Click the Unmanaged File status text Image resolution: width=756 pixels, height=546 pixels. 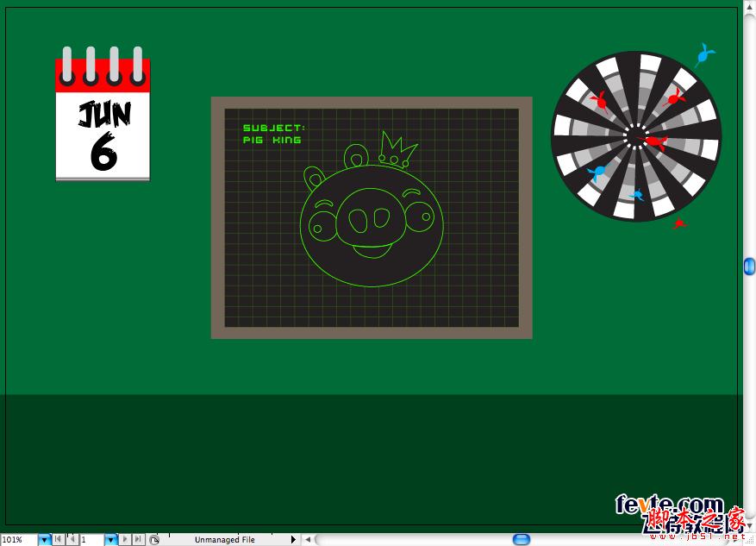tap(225, 540)
